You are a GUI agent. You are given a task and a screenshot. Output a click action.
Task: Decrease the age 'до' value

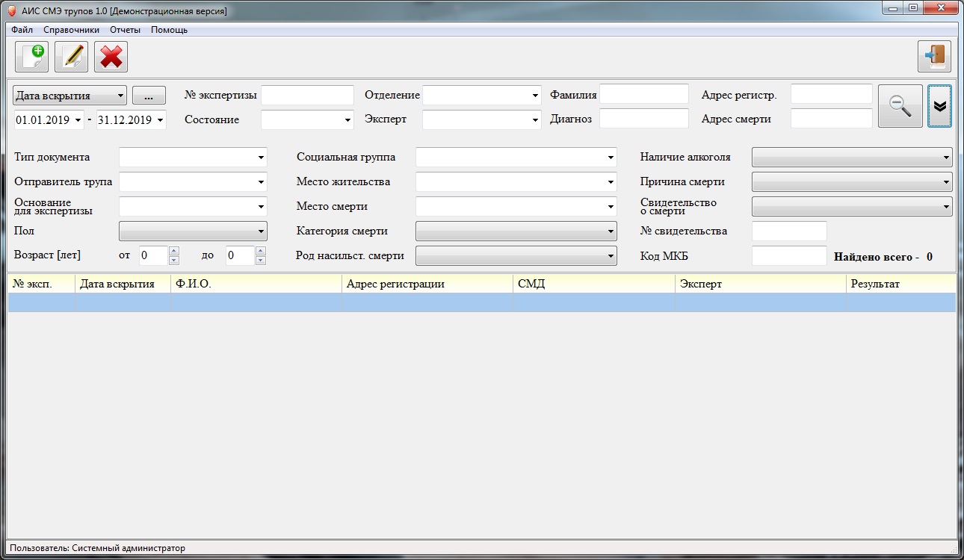(261, 260)
